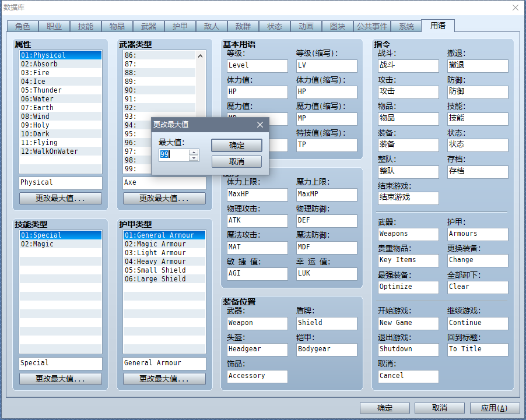Close the 数据库 window
The image size is (526, 420).
[516, 8]
